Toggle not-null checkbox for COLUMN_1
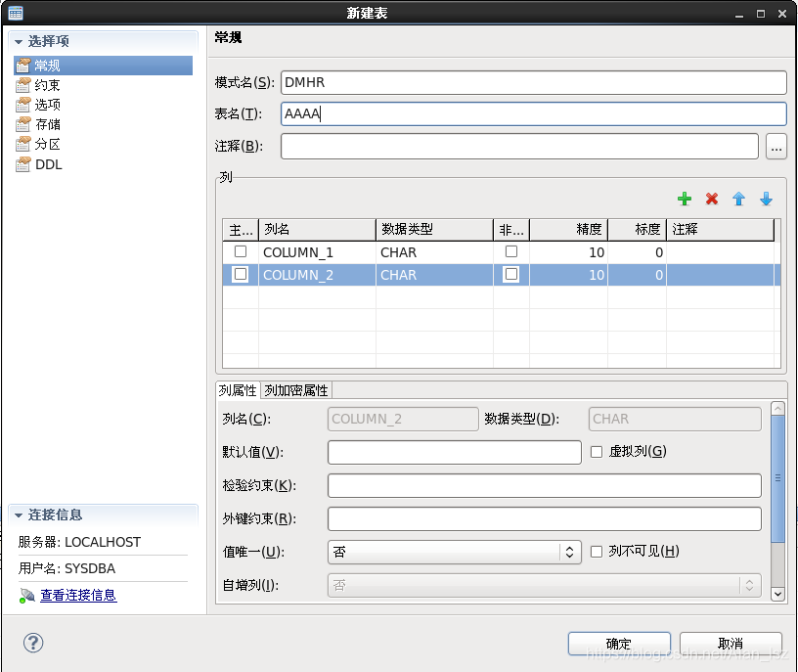The height and width of the screenshot is (672, 798). click(510, 251)
